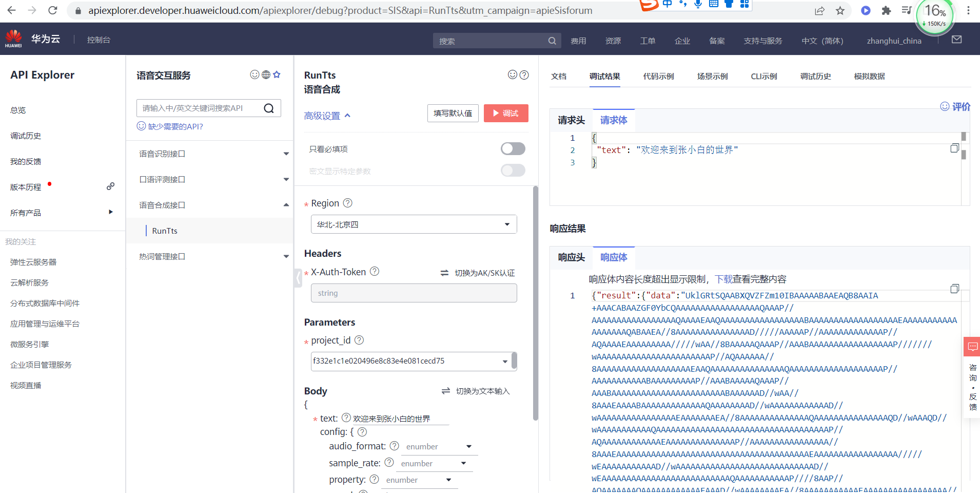Show help for the text body field
Viewport: 980px width, 493px height.
346,418
